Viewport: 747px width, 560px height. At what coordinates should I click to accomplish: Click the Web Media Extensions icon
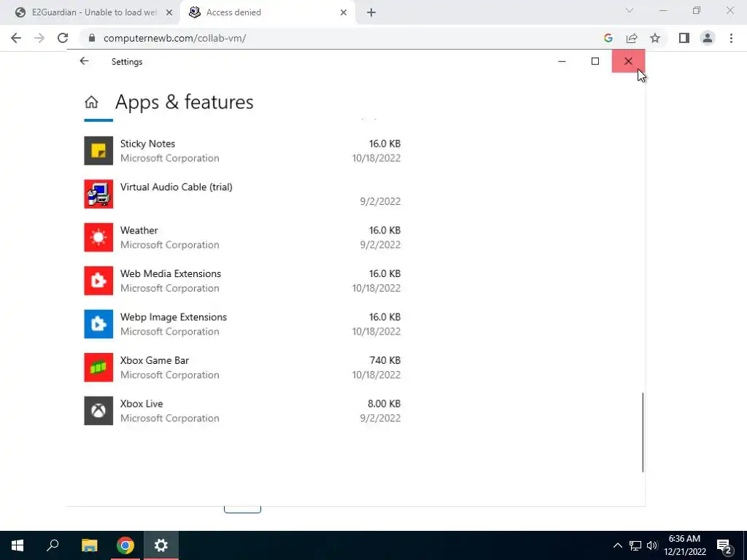[x=98, y=281]
